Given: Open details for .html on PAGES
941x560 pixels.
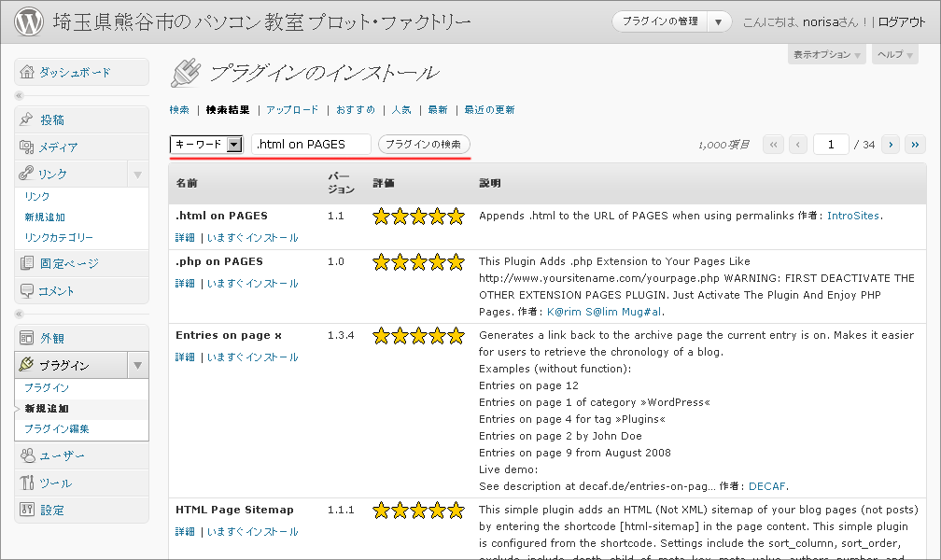Looking at the screenshot, I should [185, 238].
